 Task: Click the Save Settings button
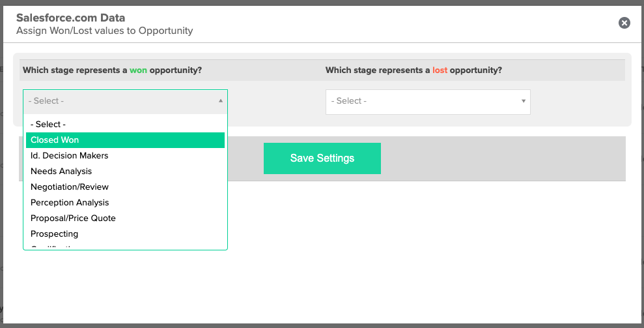[x=322, y=158]
